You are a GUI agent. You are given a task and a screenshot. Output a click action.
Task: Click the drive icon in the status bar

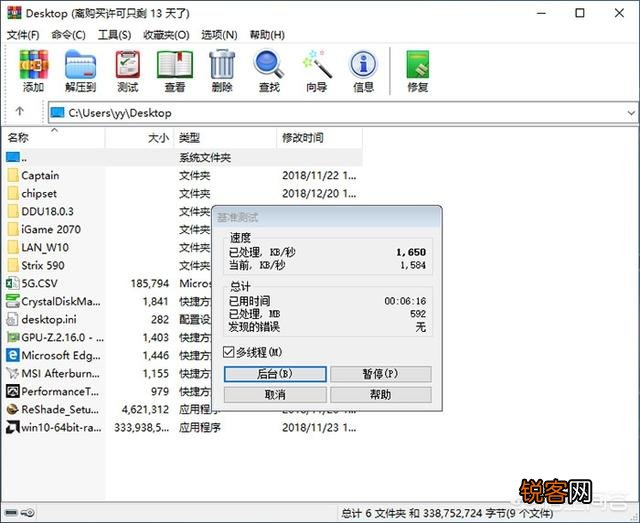11,512
